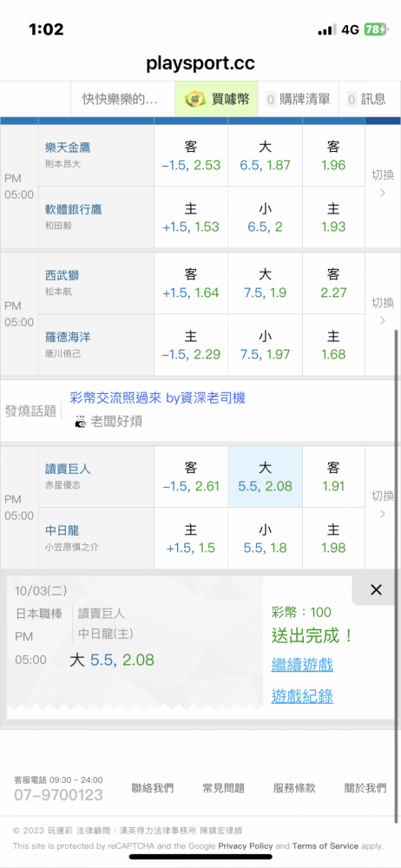Click the 繼續遊戲 link
The height and width of the screenshot is (868, 401).
(x=302, y=664)
